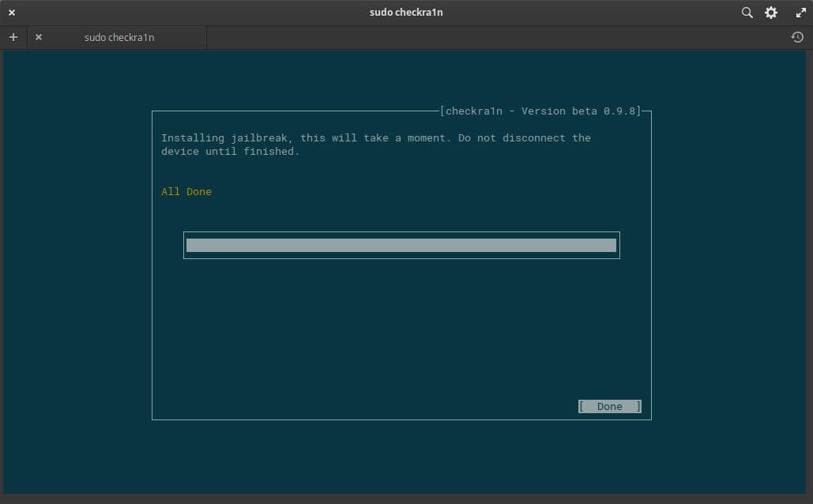Add a new terminal tab
The image size is (813, 504).
(x=13, y=37)
